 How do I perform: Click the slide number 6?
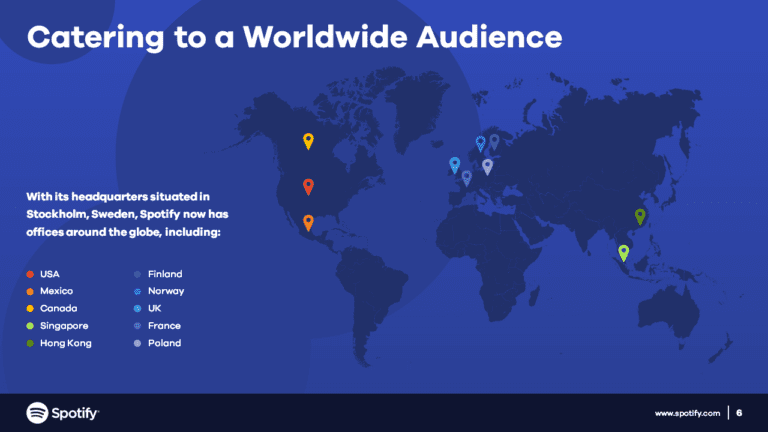coord(739,413)
